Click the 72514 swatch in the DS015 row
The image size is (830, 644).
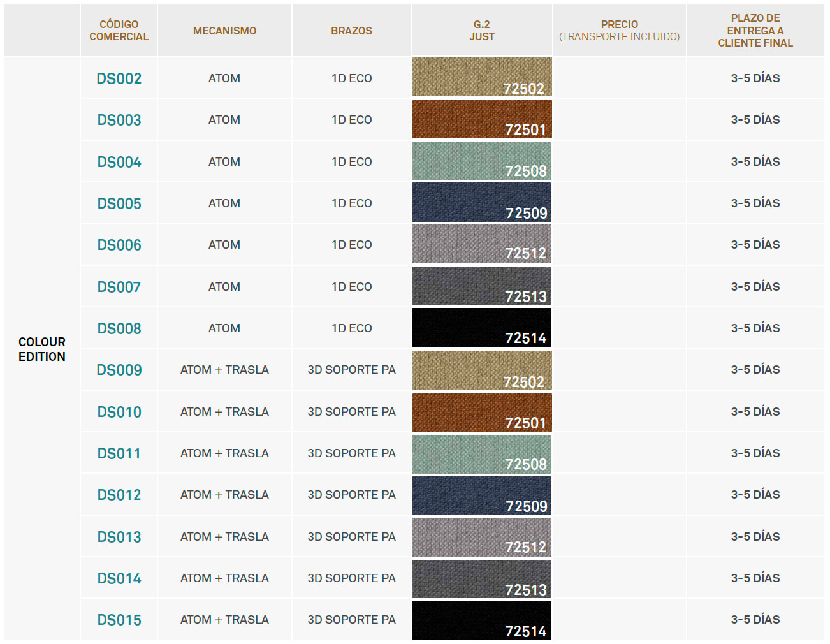482,620
